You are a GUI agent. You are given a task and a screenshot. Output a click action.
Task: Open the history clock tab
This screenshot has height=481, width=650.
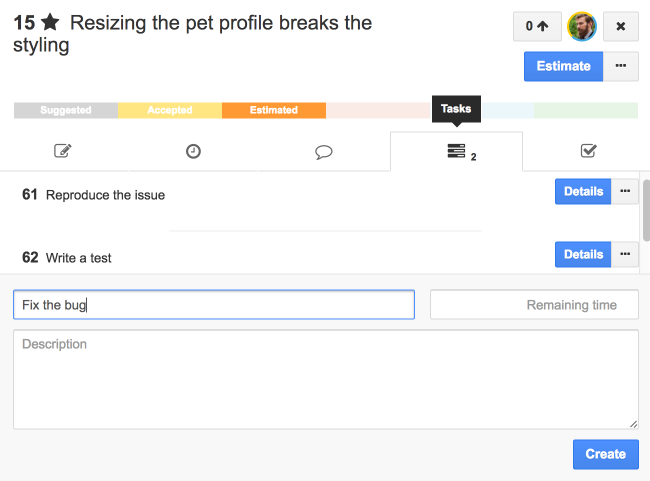[193, 151]
